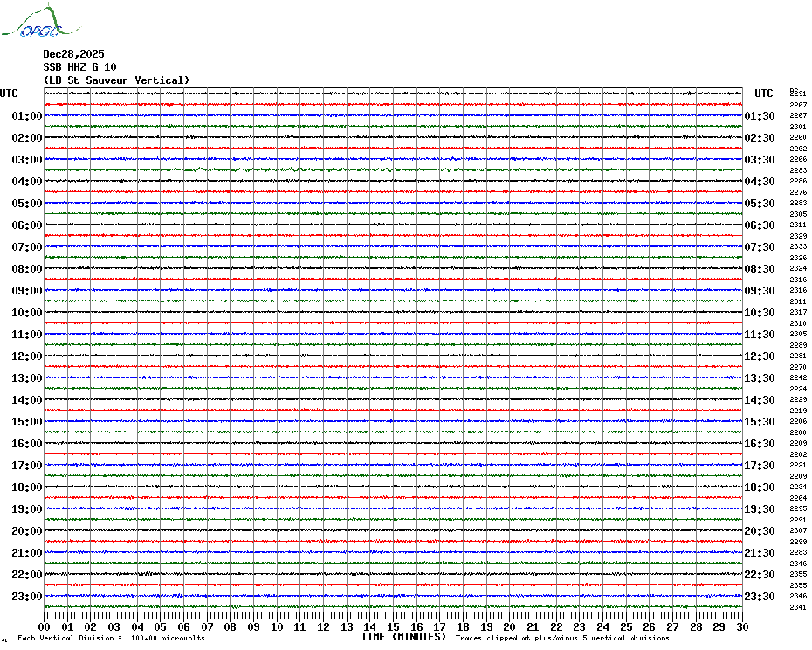This screenshot has height=650, width=812.
Task: Click the 13:00 hour label
Action: pos(27,378)
